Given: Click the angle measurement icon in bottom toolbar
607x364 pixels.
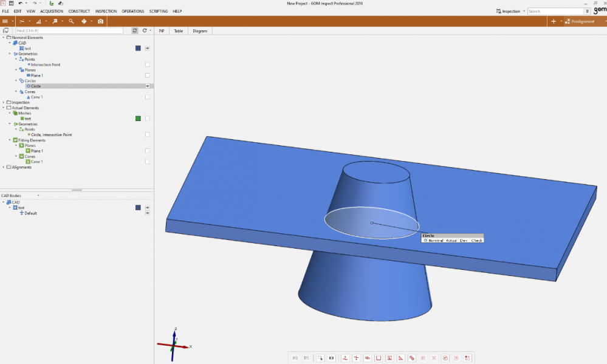Looking at the screenshot, I should pyautogui.click(x=400, y=358).
